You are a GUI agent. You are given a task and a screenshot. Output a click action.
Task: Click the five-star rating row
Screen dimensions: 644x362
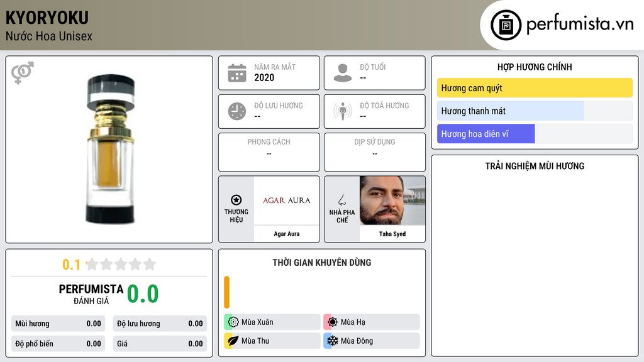[121, 264]
